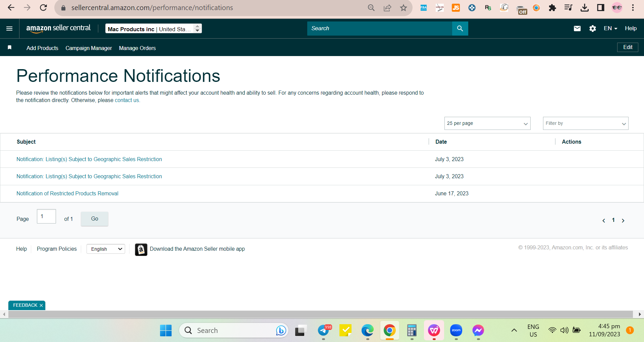
Task: Click the Subject column header
Action: (x=26, y=142)
